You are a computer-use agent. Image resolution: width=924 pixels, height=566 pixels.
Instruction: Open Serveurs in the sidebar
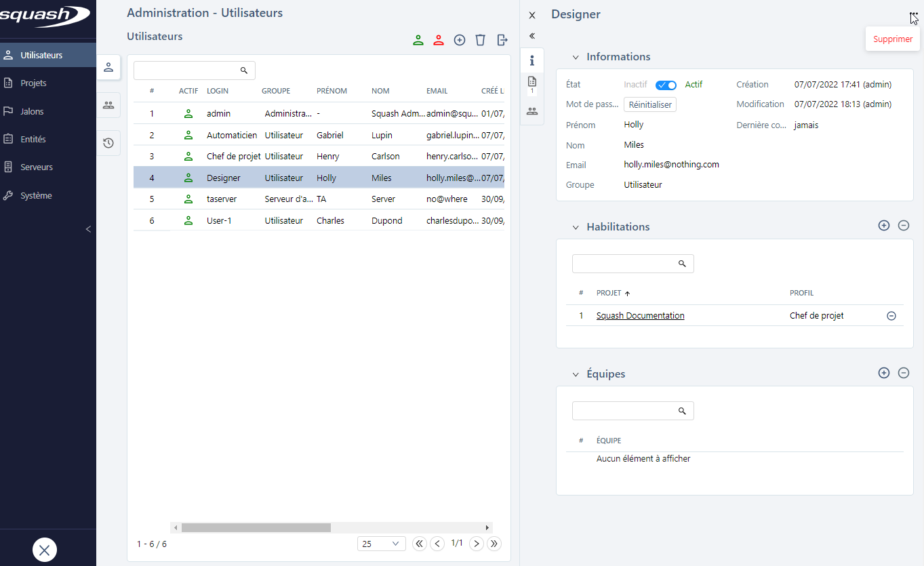pos(47,167)
